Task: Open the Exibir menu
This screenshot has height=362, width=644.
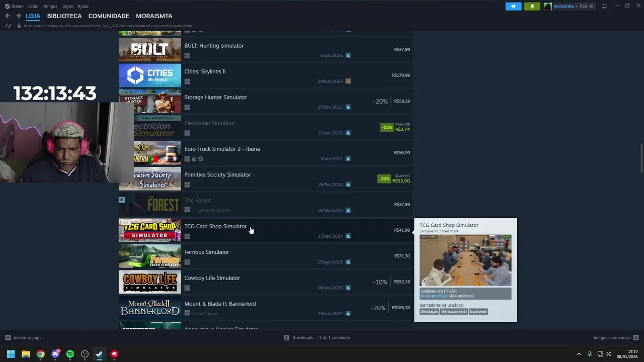Action: [33, 6]
